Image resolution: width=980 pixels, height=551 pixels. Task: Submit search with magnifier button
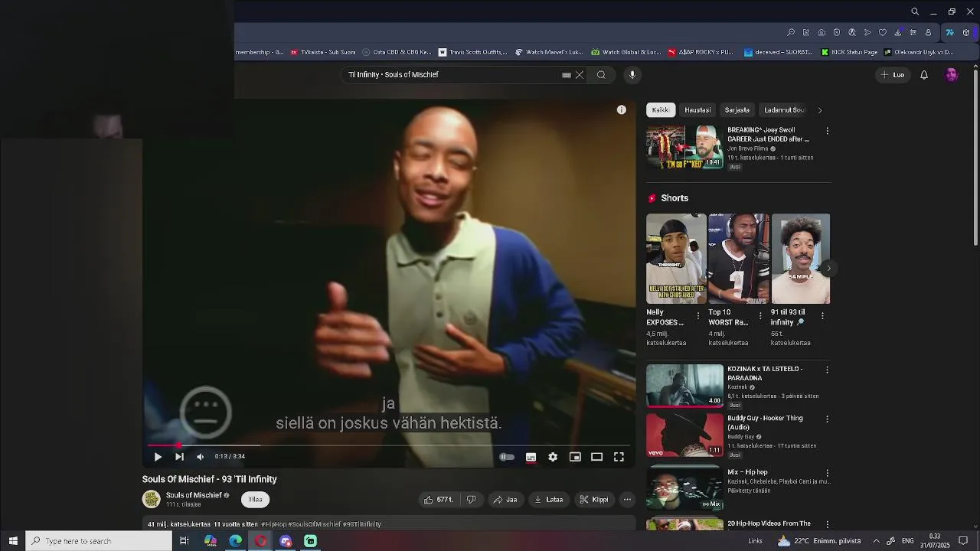click(x=601, y=75)
